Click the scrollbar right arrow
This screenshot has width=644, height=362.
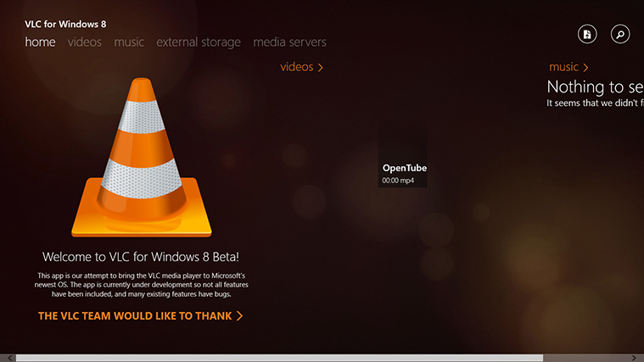(634, 358)
